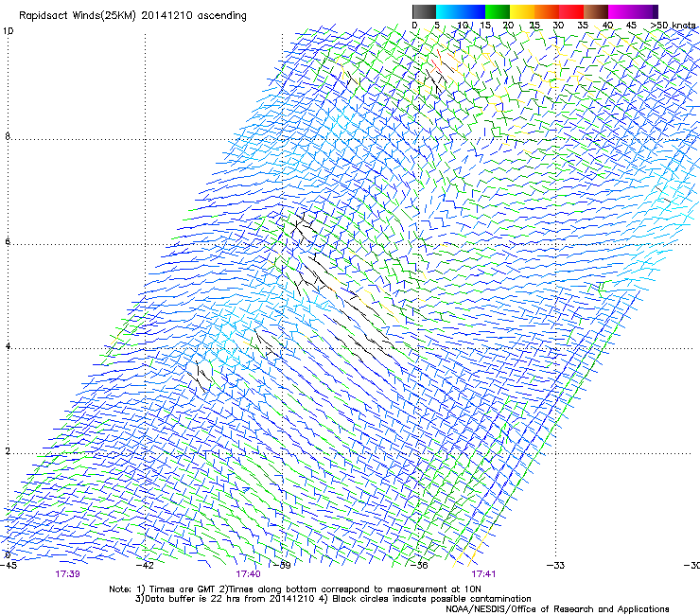Screen dimensions: 700x615
Task: Click the '45' label under the color bar
Action: (x=631, y=25)
